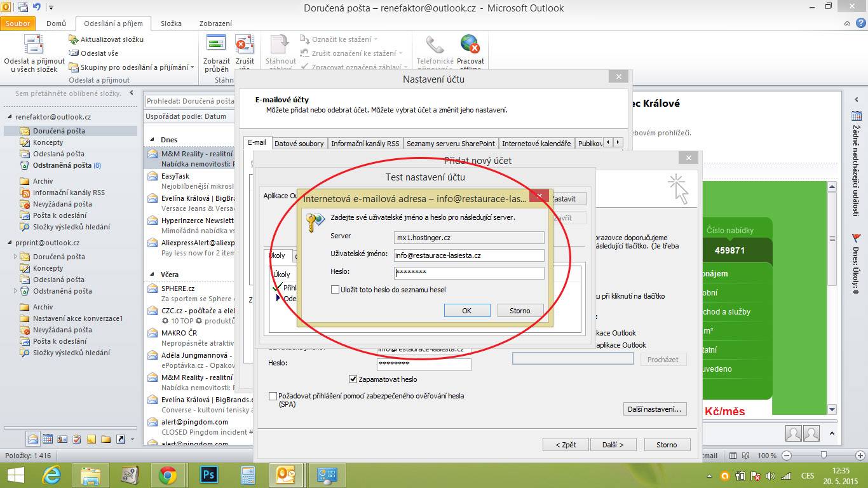Select the Datové soubory tab
This screenshot has height=488, width=868.
pos(299,144)
